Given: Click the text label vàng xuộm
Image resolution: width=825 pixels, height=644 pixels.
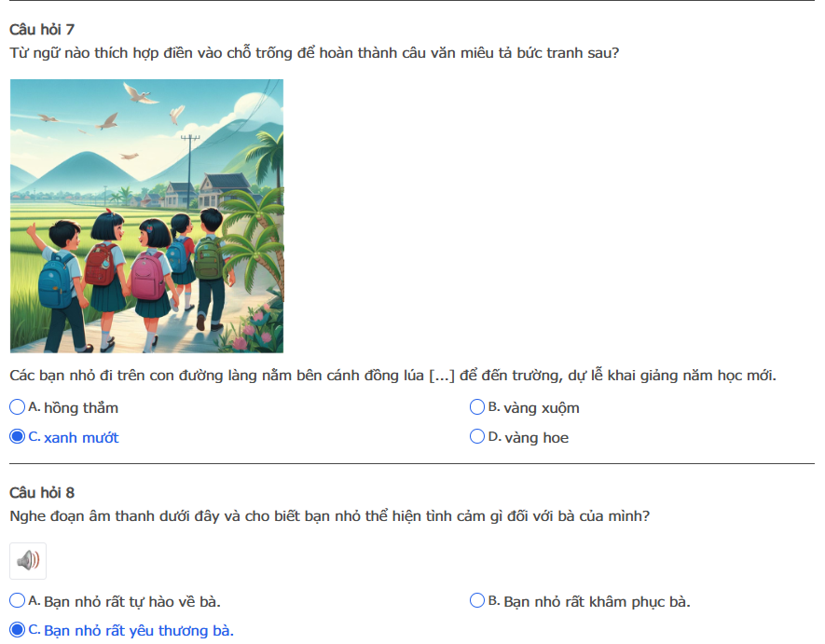Looking at the screenshot, I should (542, 408).
